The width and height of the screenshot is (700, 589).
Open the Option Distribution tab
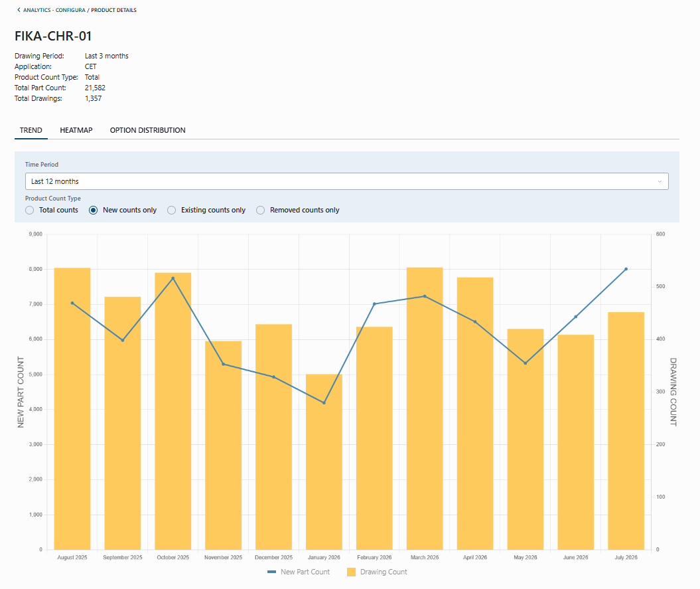tap(148, 130)
